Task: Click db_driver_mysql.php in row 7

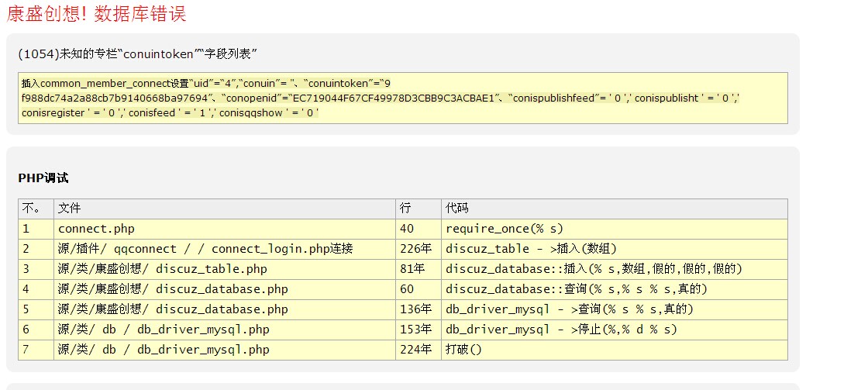Action: click(x=164, y=350)
